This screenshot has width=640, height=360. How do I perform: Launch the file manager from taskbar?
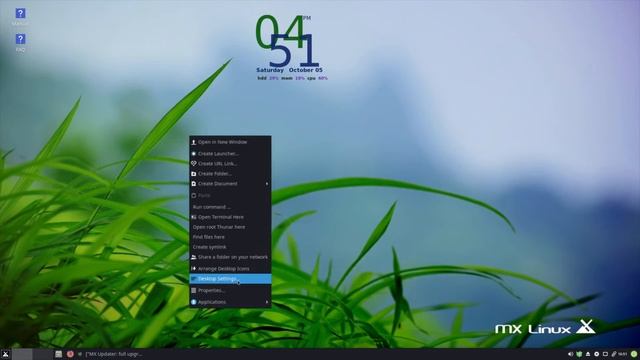tap(58, 354)
